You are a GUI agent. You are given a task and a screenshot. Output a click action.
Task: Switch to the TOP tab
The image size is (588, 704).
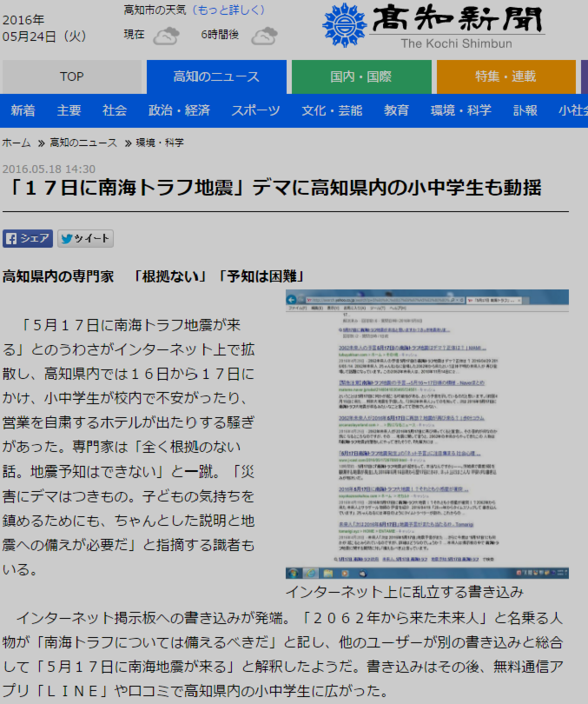(x=71, y=76)
